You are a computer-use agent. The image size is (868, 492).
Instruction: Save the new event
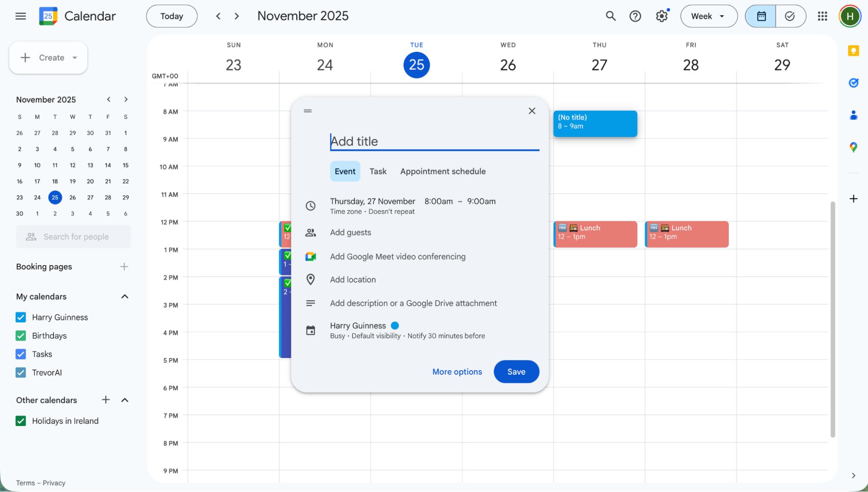click(x=516, y=372)
